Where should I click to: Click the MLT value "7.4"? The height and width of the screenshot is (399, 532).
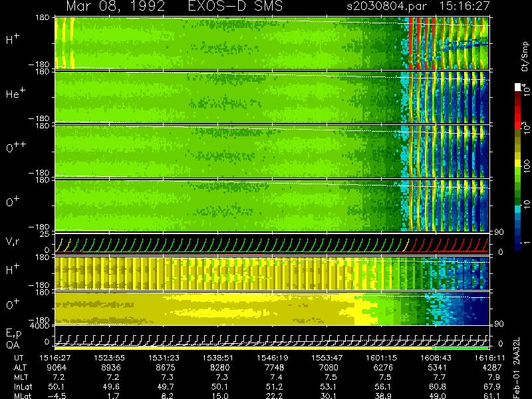tap(276, 377)
